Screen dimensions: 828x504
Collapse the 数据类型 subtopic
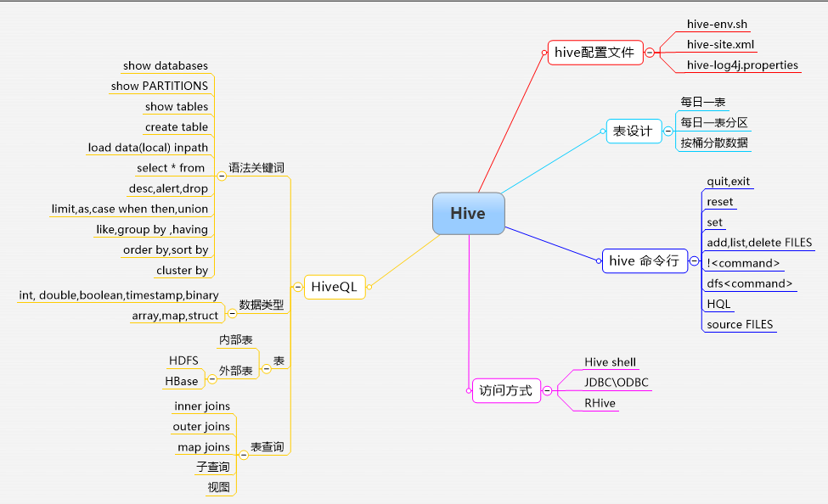pos(230,311)
